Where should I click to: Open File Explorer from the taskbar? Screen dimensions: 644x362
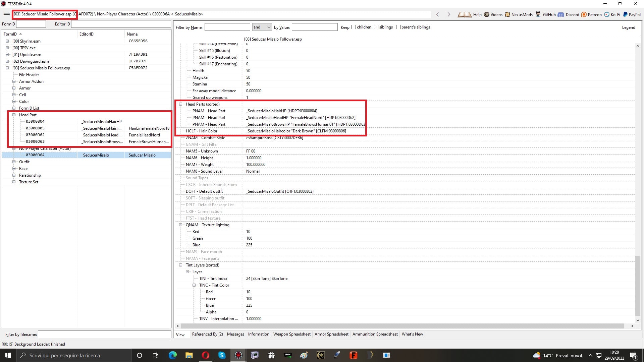pyautogui.click(x=189, y=355)
